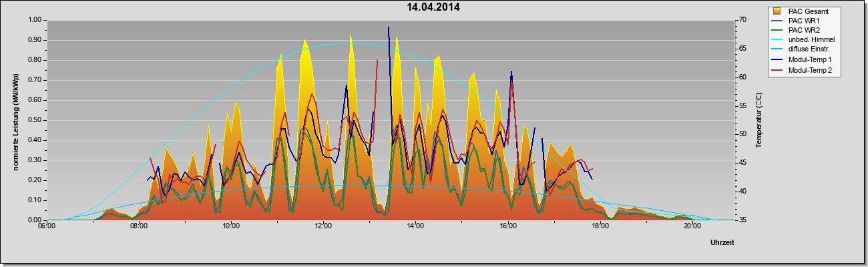This screenshot has height=267, width=868.
Task: Click the 08:00 time axis label
Action: [x=139, y=226]
